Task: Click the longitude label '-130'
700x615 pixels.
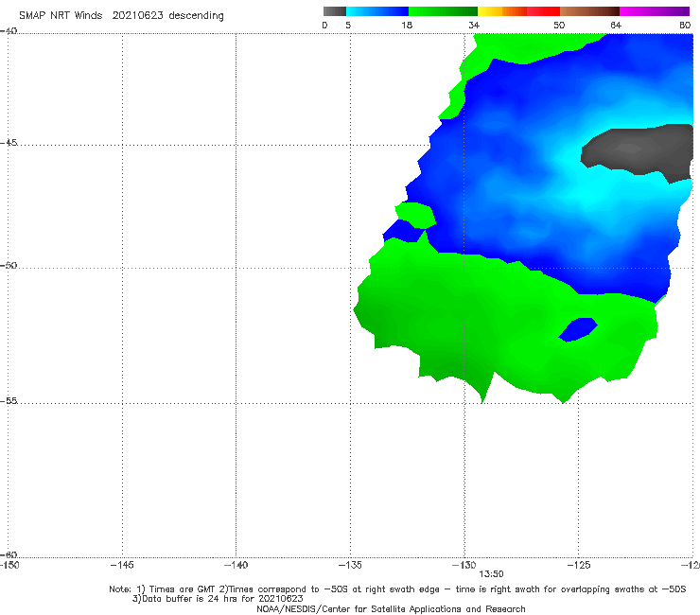Action: pos(464,565)
